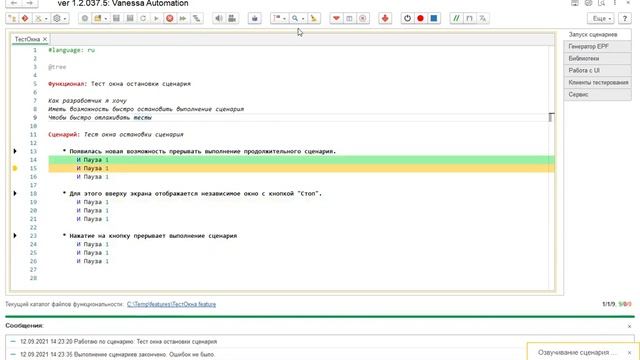640x360 pixels.
Task: Click the text formatting icon with dropdown
Action: (x=277, y=18)
